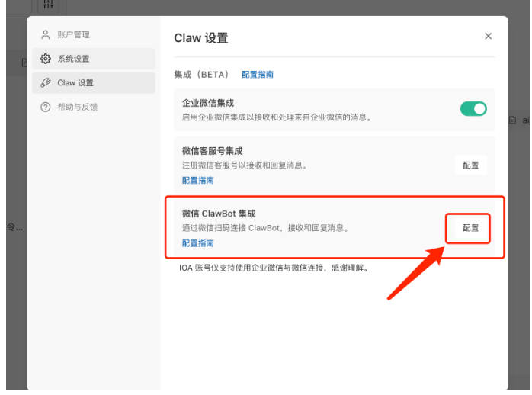This screenshot has height=395, width=532.
Task: Click the 企业微信集成 description text
Action: pyautogui.click(x=276, y=117)
